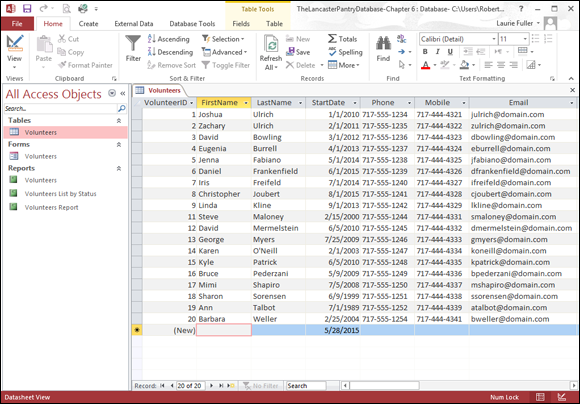Click the navigation pane Search box

pyautogui.click(x=60, y=108)
